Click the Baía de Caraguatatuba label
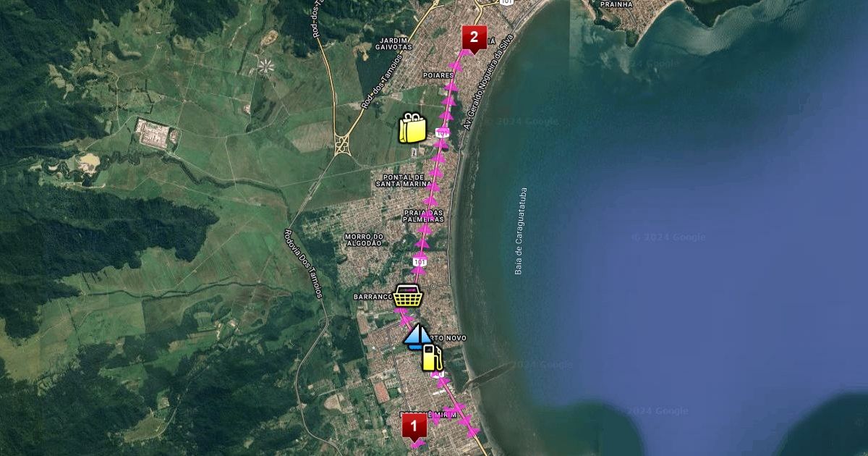 520,232
